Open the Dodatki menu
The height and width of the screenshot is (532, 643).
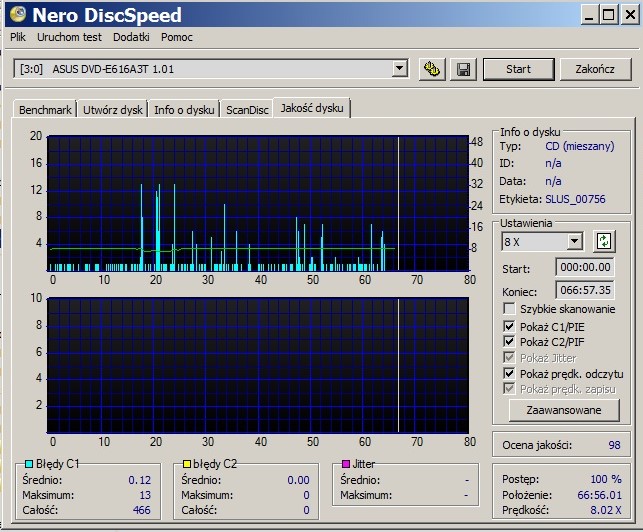tap(131, 37)
